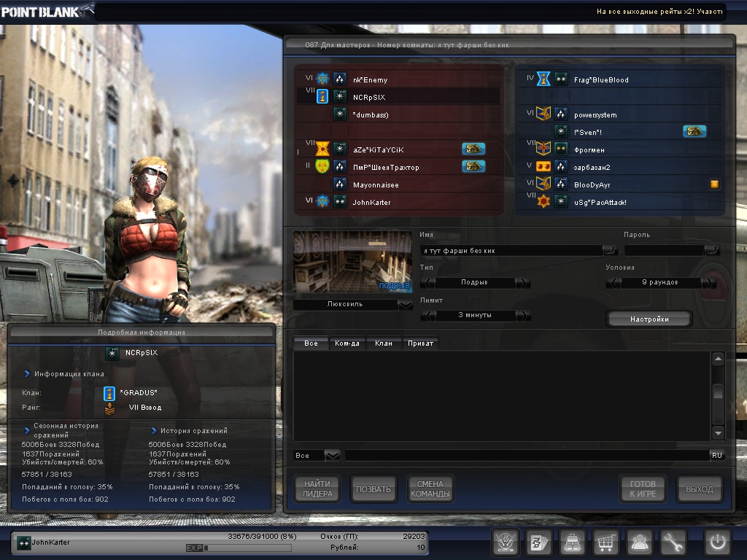Screen dimensions: 747x560
Task: Open the chat channel Все dropdown
Action: 332,455
